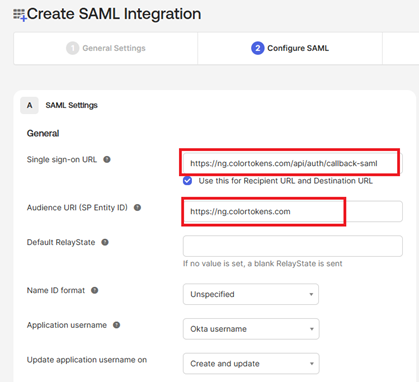Screen dimensions: 419x382
Task: Open help icon for Audience URI
Action: point(137,208)
